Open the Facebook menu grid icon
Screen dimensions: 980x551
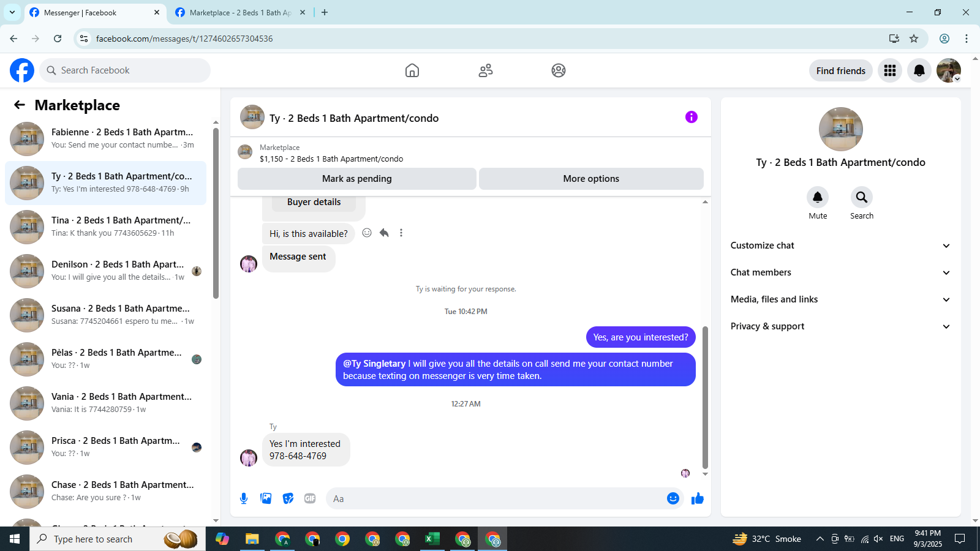click(890, 70)
